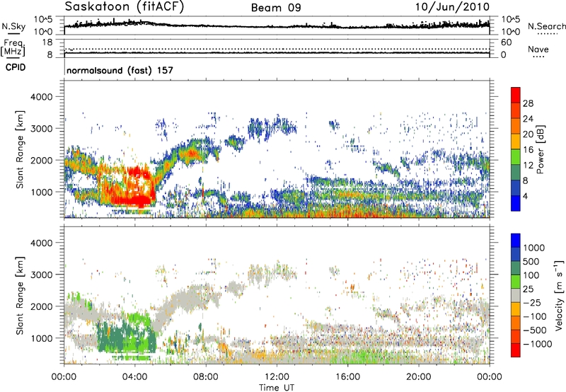Viewport: 566px width, 392px height.
Task: Select the "Freq. [MHz]" axis label
Action: coord(13,48)
